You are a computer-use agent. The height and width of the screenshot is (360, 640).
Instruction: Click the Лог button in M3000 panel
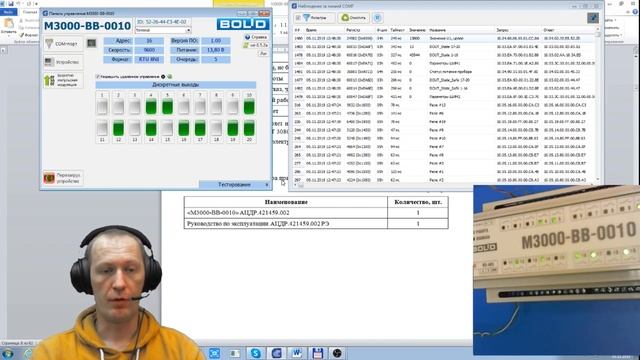click(x=263, y=53)
